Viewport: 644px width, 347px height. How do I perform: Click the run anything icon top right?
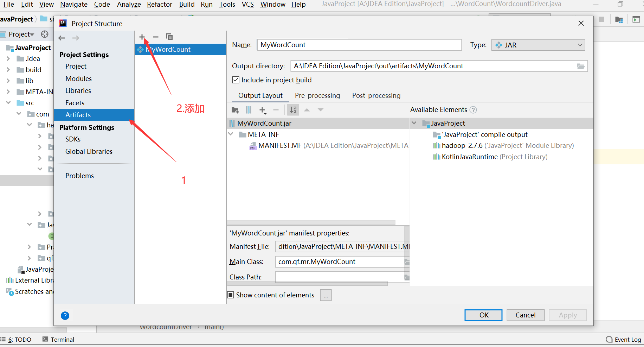coord(636,19)
